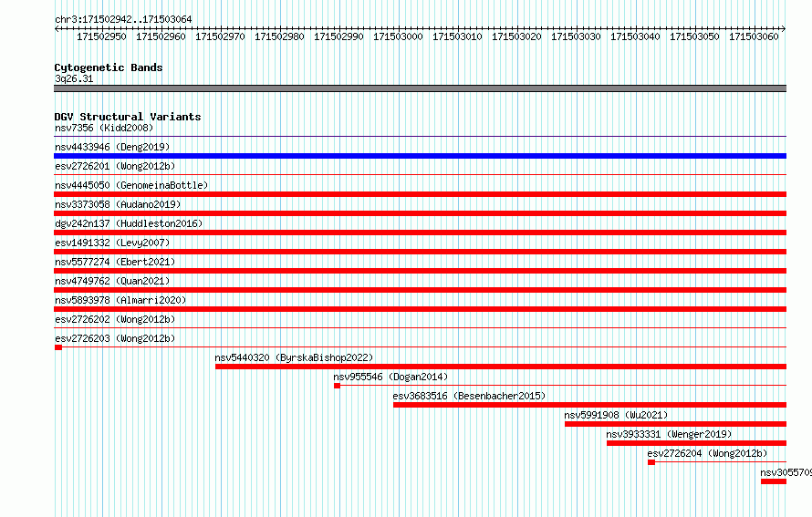Click the red nsv5991908 (Wu2021) bar
This screenshot has height=517, width=812.
(x=675, y=424)
